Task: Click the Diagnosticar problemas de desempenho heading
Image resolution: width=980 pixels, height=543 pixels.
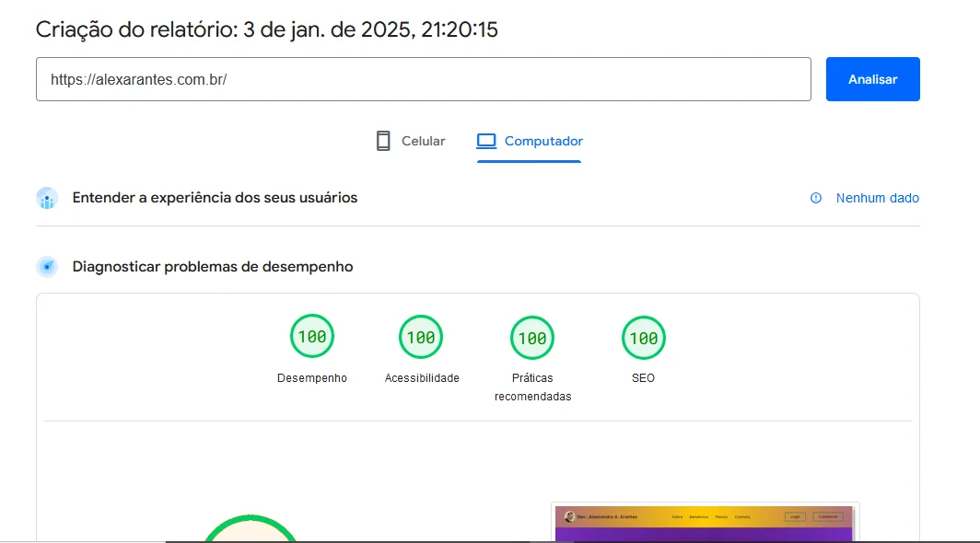Action: coord(213,267)
